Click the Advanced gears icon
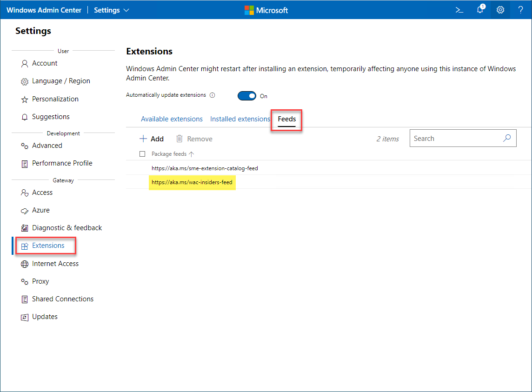Image resolution: width=532 pixels, height=392 pixels. click(x=25, y=146)
